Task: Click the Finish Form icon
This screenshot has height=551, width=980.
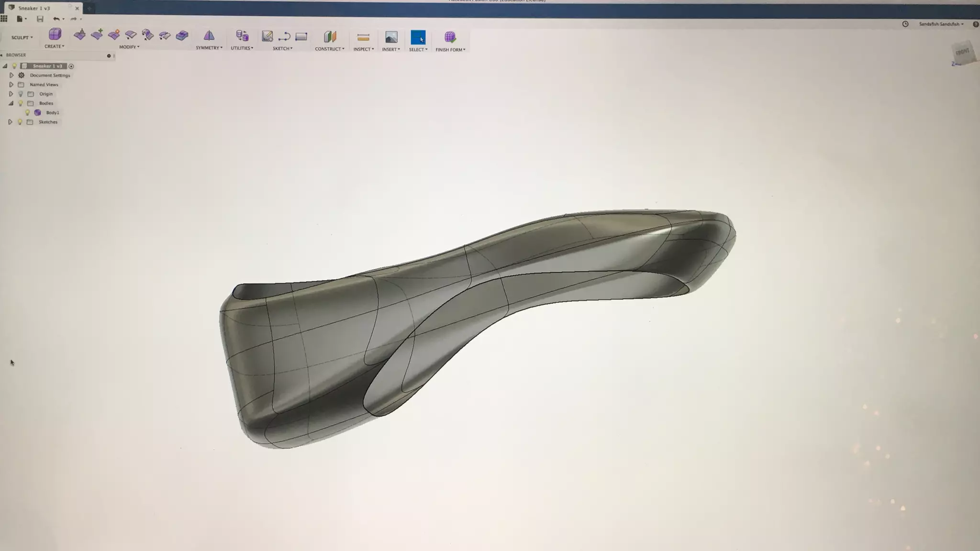Action: click(450, 37)
